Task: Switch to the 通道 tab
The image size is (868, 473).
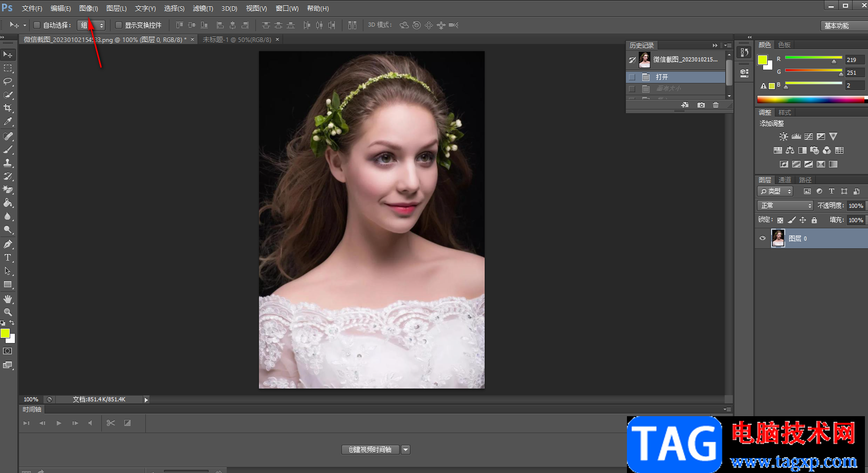Action: coord(785,180)
